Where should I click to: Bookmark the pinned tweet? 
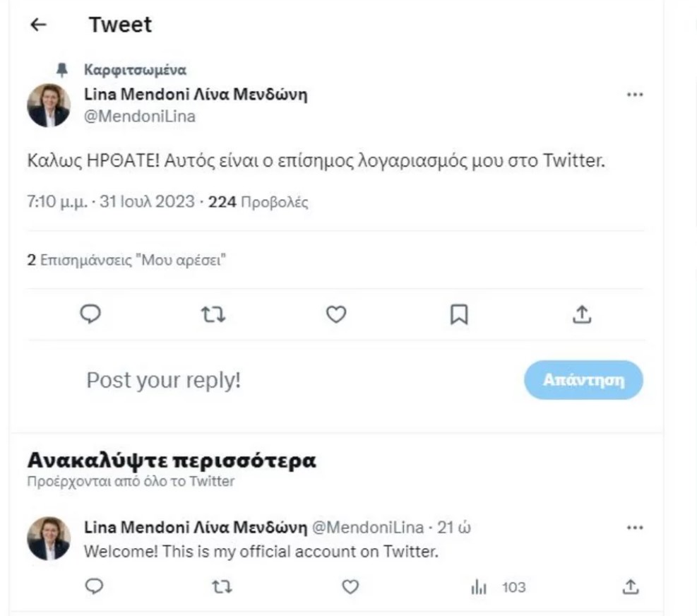click(x=459, y=314)
